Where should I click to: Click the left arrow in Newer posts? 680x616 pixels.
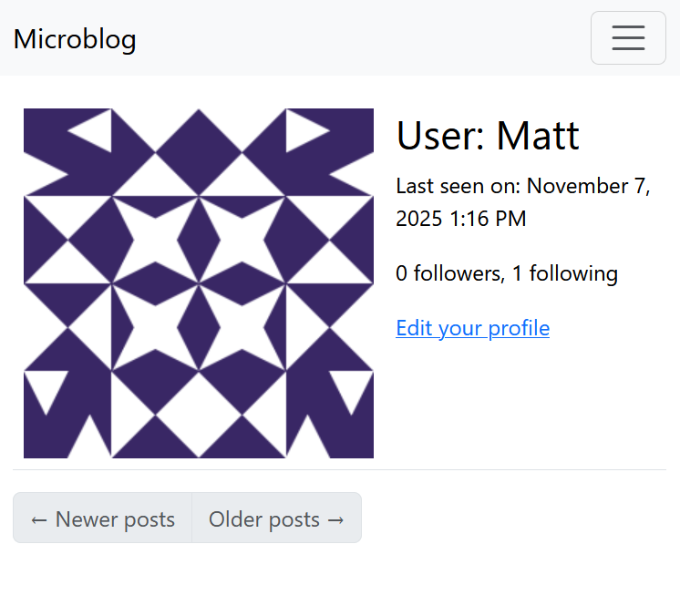coord(39,520)
